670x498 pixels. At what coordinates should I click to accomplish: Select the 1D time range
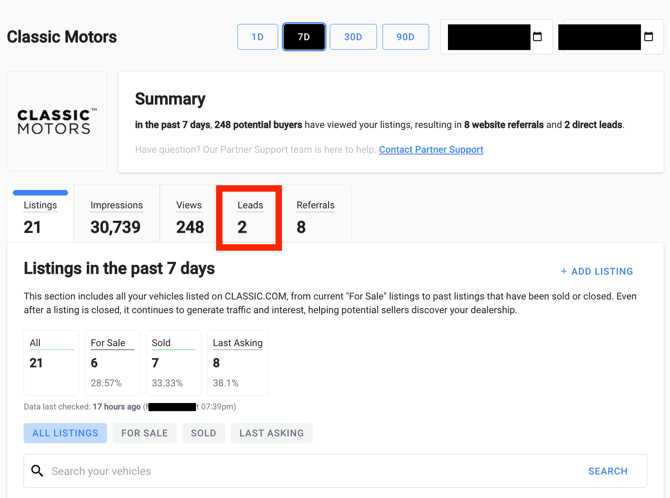pyautogui.click(x=258, y=37)
